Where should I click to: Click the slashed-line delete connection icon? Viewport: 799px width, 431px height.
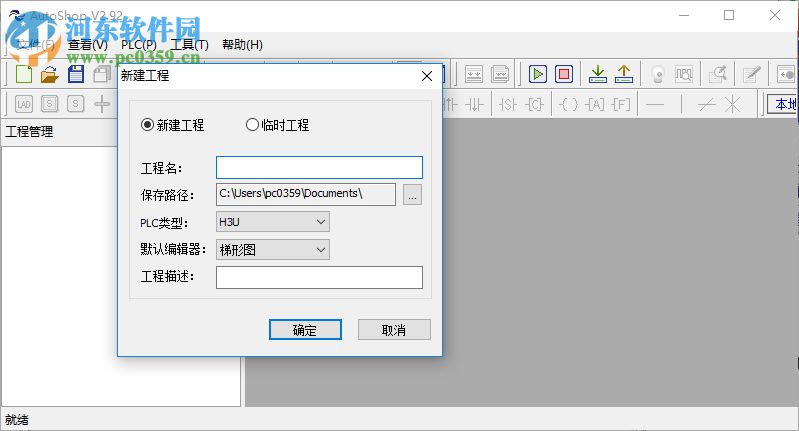pos(707,105)
